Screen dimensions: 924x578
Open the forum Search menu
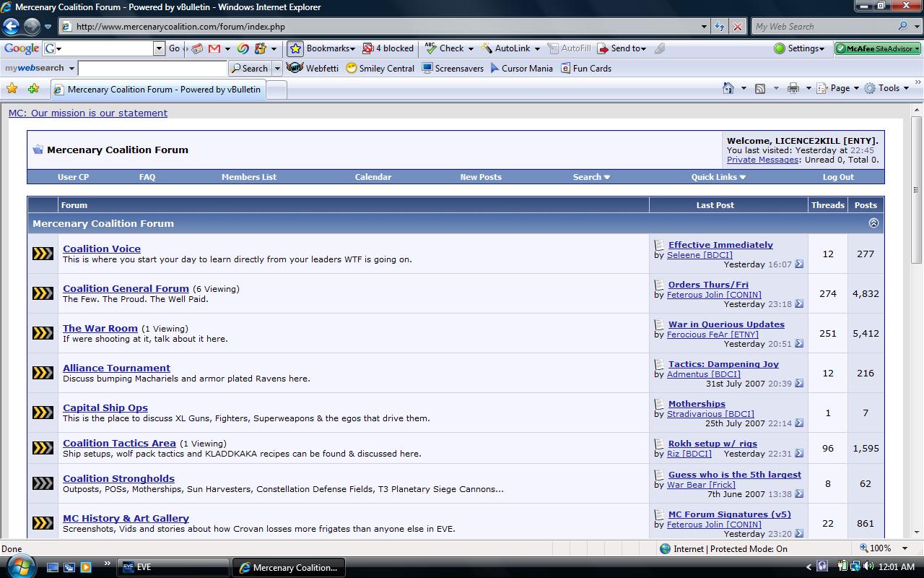point(591,177)
